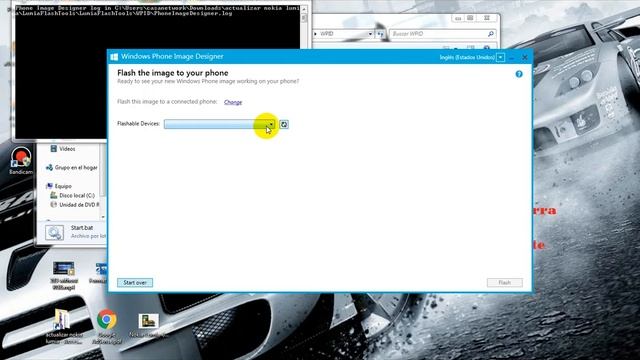This screenshot has height=360, width=640.
Task: Maximize the Explorer window behind
Action: [x=470, y=18]
